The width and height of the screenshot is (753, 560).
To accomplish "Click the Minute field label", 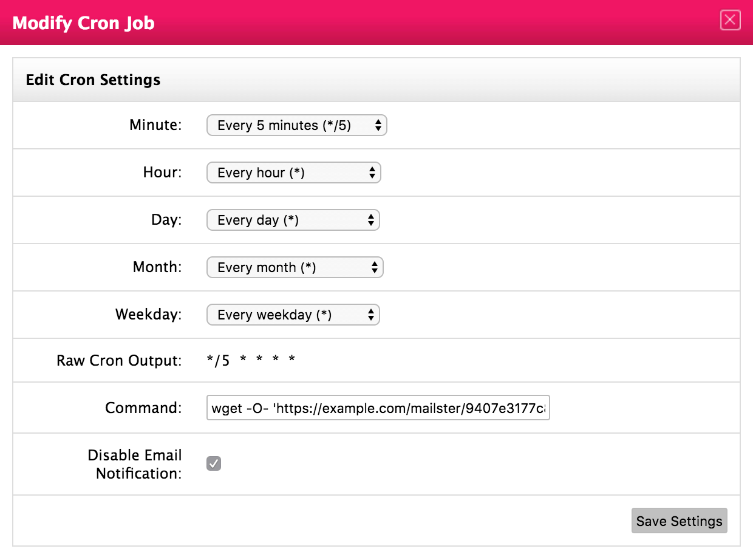I will (155, 126).
